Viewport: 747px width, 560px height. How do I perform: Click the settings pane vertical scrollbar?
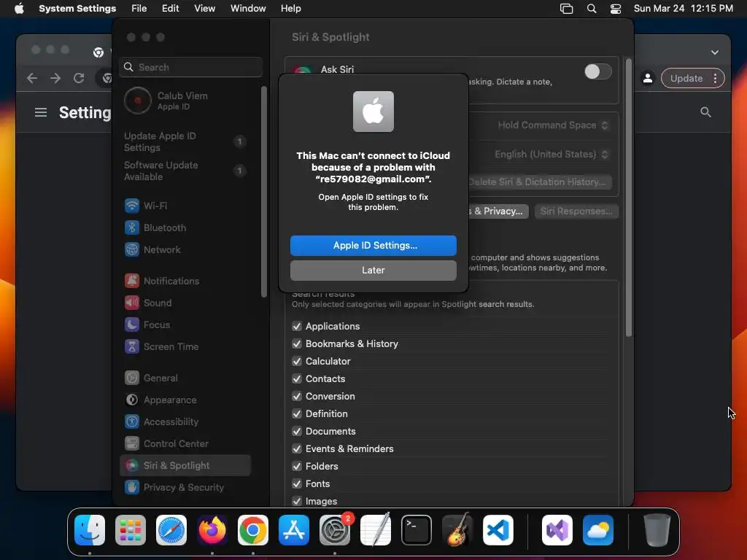tap(629, 198)
